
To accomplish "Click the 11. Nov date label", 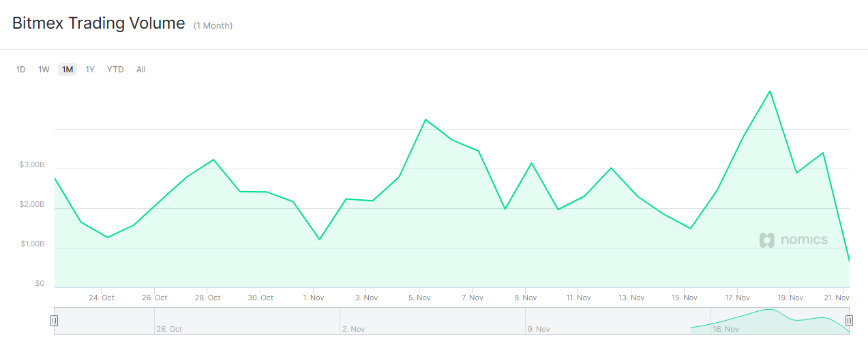I will click(578, 298).
